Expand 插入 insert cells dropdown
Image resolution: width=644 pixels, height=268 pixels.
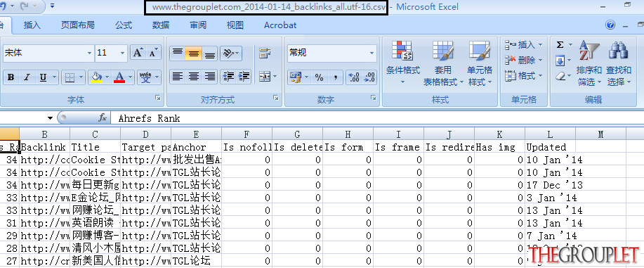pos(540,45)
